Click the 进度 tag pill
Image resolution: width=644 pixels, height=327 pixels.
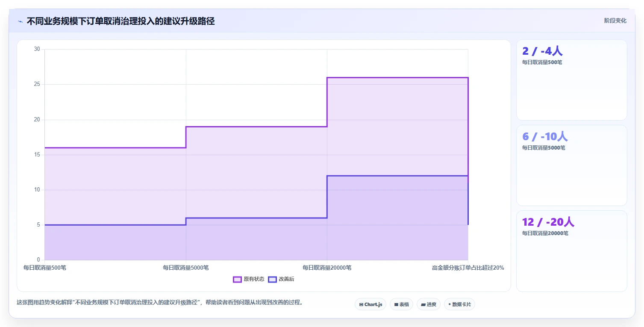[x=429, y=304]
